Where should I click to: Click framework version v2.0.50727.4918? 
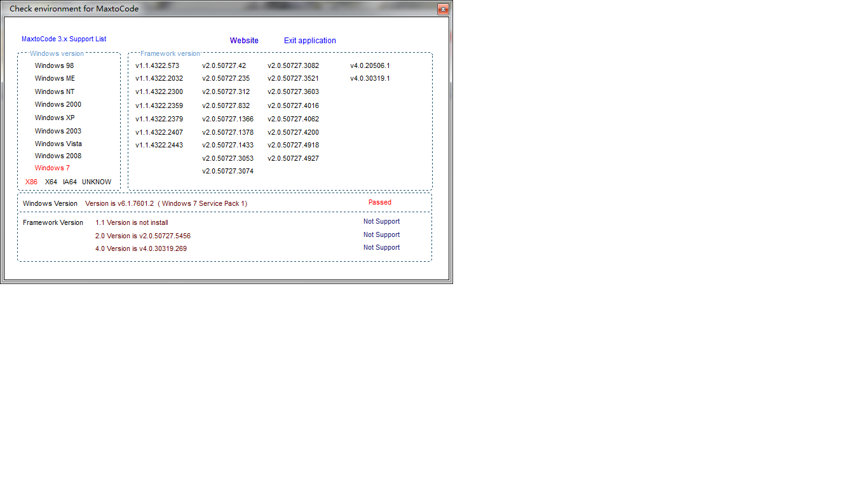click(294, 145)
